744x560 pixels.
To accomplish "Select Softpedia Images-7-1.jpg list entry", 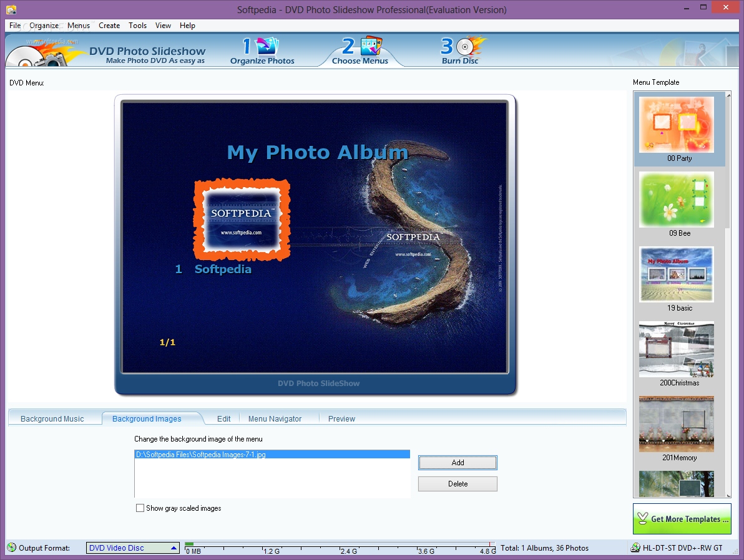I will click(272, 454).
